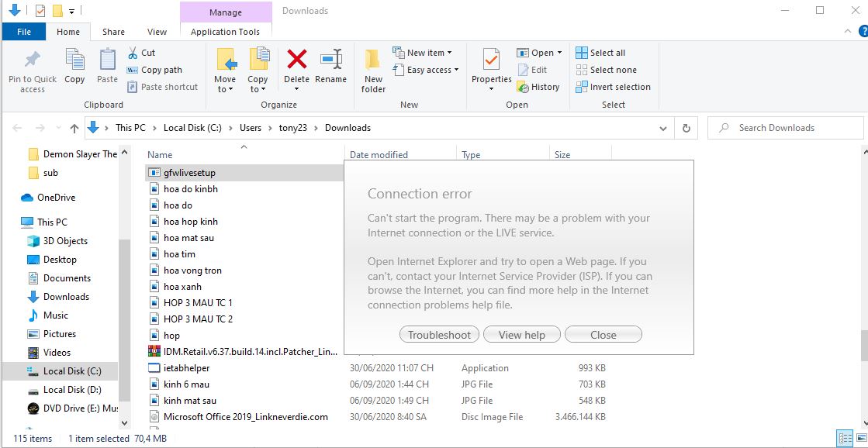The width and height of the screenshot is (868, 448).
Task: Click View help in Connection error dialog
Action: pos(521,335)
